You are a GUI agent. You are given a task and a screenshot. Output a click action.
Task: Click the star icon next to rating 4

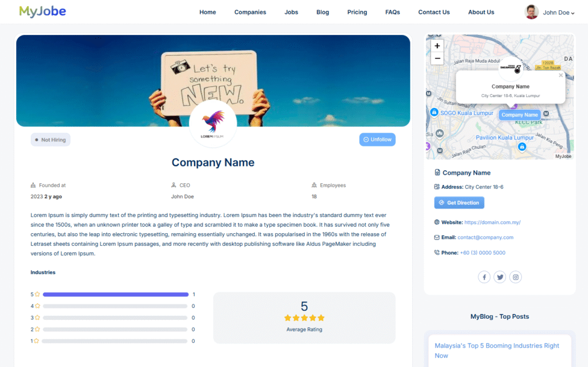point(37,306)
